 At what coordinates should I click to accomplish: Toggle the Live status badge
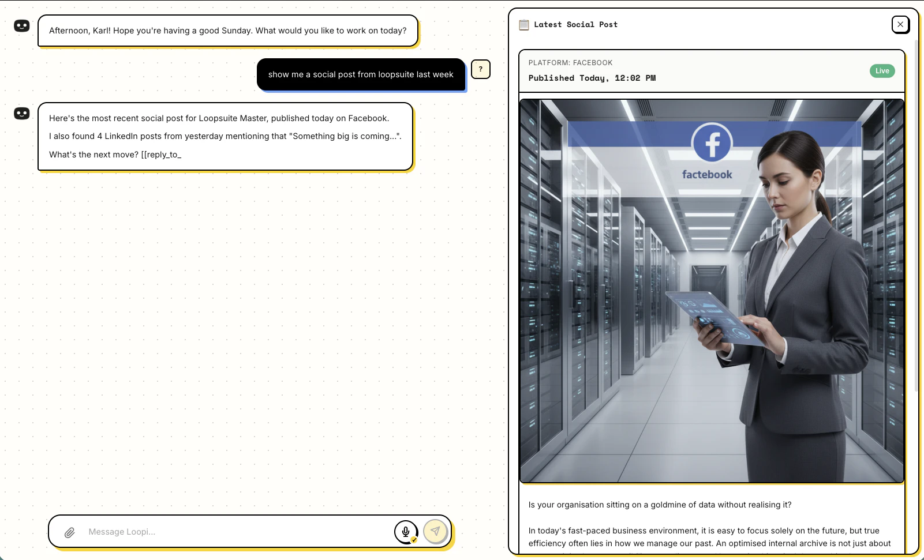point(882,70)
